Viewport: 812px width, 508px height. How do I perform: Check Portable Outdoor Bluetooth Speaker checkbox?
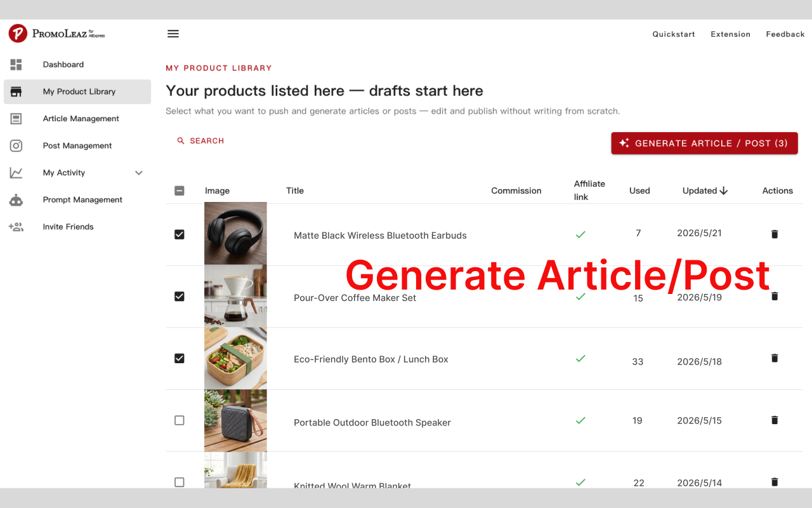[180, 420]
